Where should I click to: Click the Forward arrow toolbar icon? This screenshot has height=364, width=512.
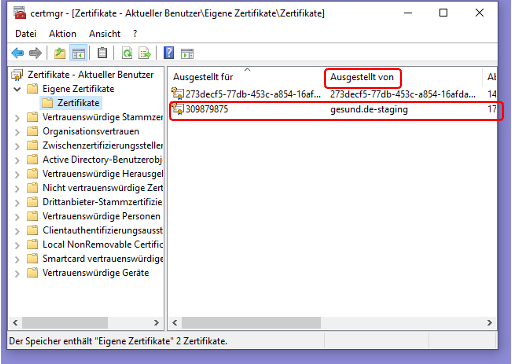coord(35,53)
